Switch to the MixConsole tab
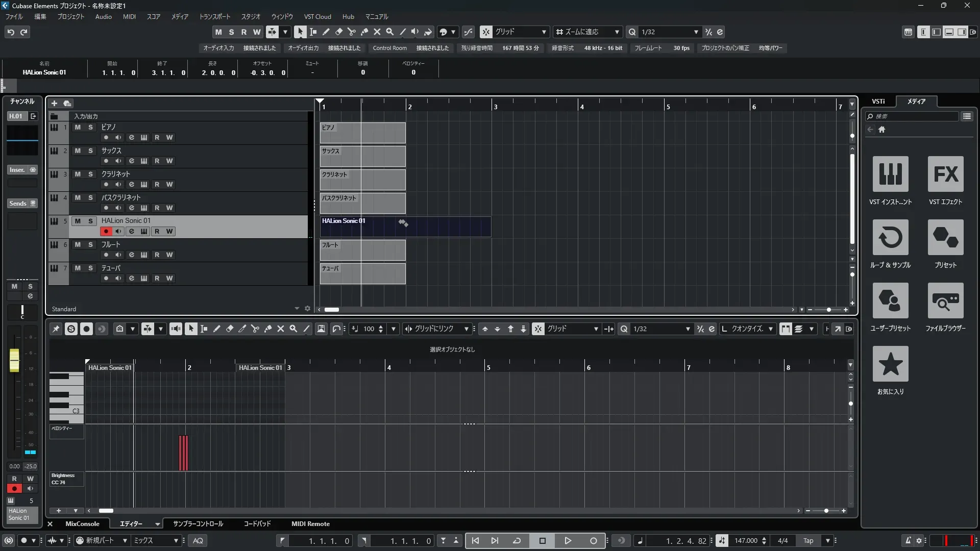 click(x=82, y=524)
